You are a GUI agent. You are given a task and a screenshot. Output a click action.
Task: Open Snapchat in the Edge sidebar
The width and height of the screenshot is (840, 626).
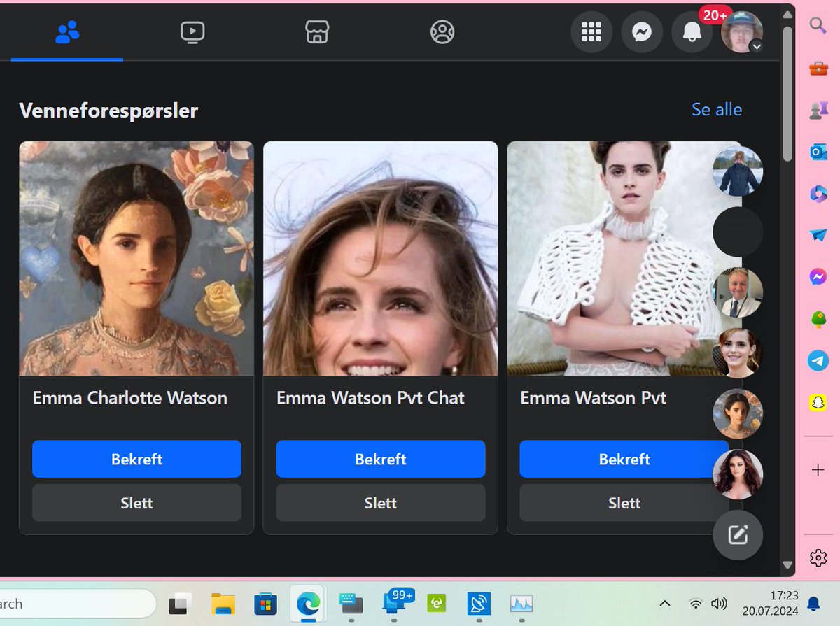point(818,403)
